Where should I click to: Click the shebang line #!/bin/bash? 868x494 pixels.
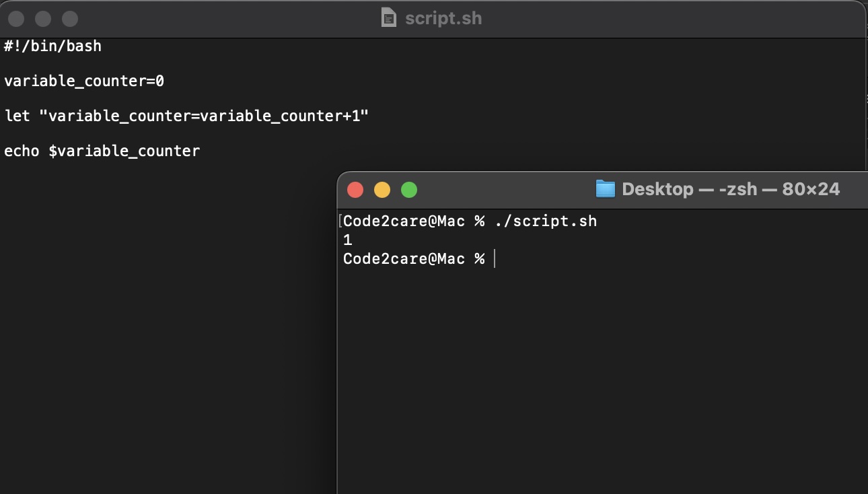52,46
